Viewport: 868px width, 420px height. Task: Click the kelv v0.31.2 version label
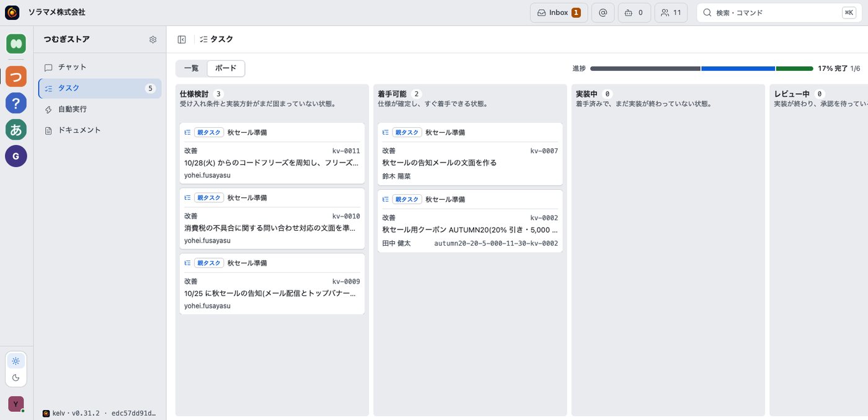pos(99,413)
